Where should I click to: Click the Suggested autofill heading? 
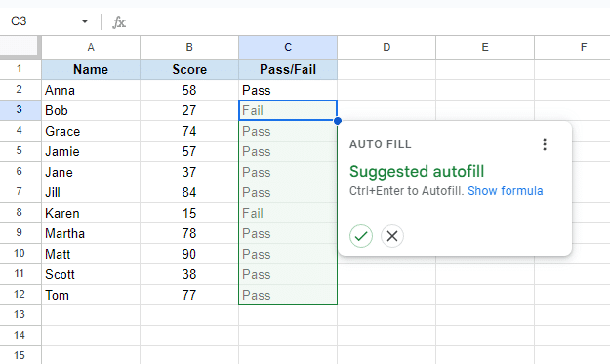click(417, 172)
